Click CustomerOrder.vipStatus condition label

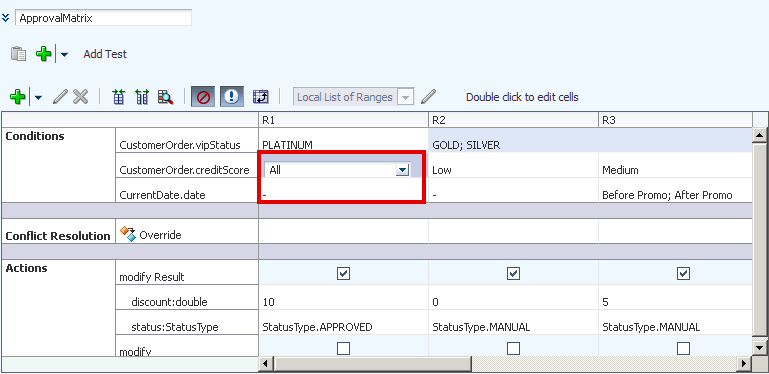179,145
